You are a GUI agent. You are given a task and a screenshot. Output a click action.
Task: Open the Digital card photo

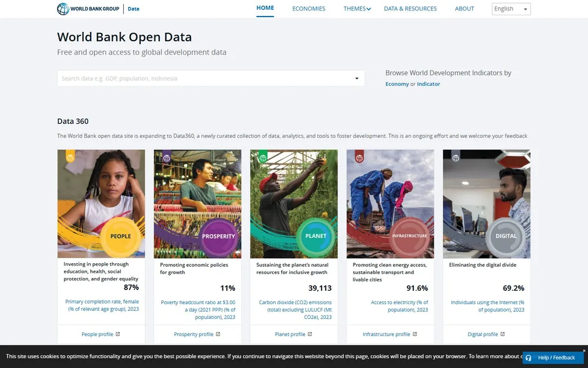tap(487, 204)
